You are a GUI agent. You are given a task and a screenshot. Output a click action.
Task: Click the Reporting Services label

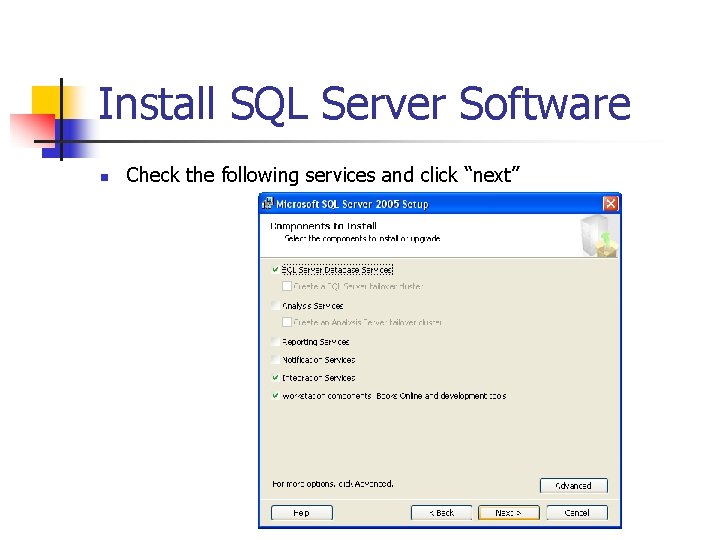pos(315,342)
